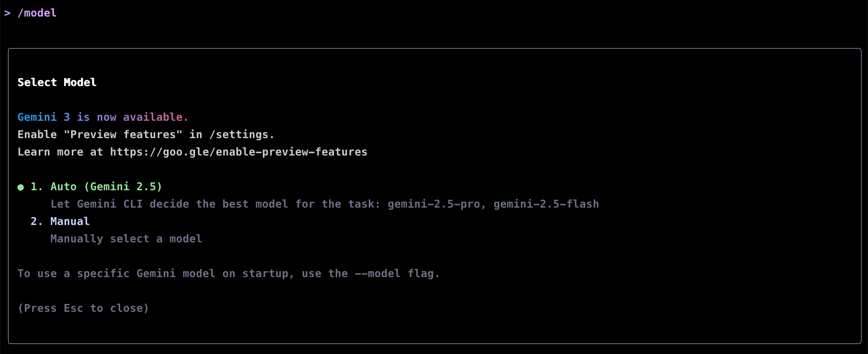Click the "Gemini 3 is now available." banner
868x354 pixels.
pyautogui.click(x=103, y=117)
